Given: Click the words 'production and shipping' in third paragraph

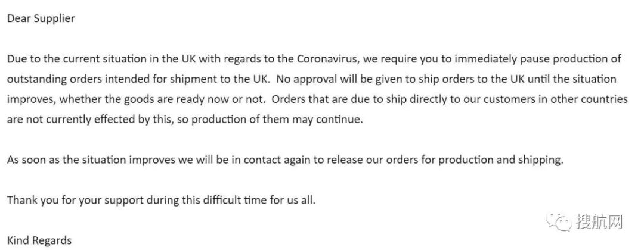Looking at the screenshot, I should pos(501,160).
